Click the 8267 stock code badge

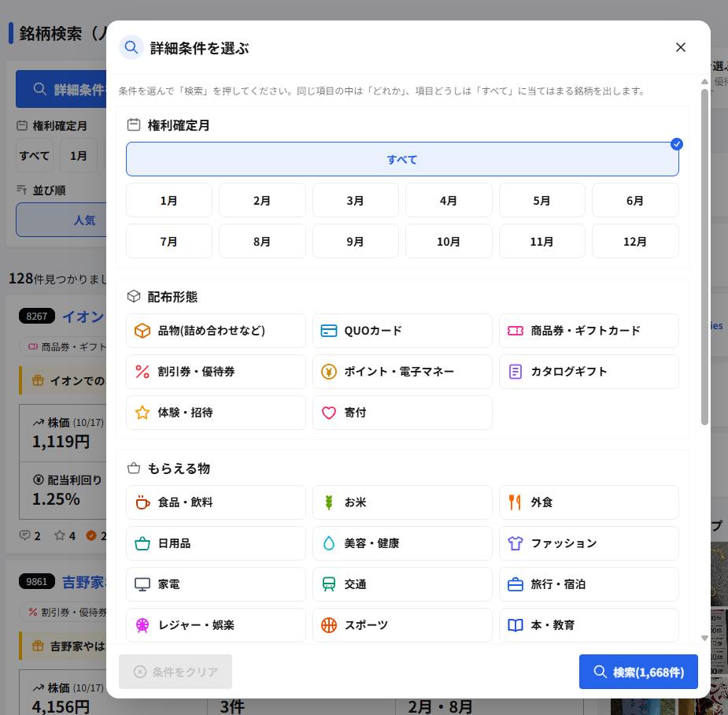click(37, 317)
